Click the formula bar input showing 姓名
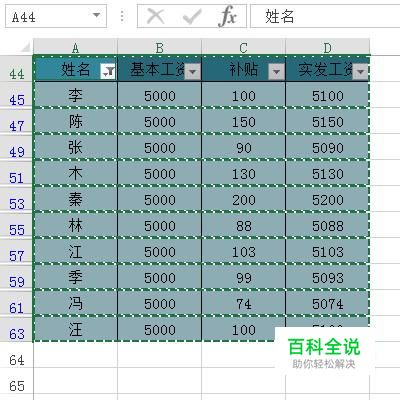 click(x=325, y=16)
